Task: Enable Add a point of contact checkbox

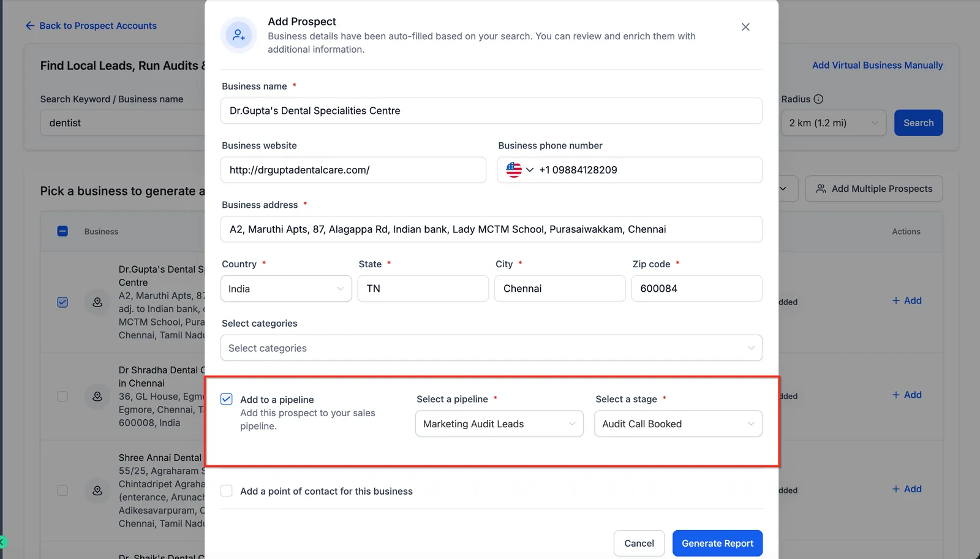Action: 227,491
